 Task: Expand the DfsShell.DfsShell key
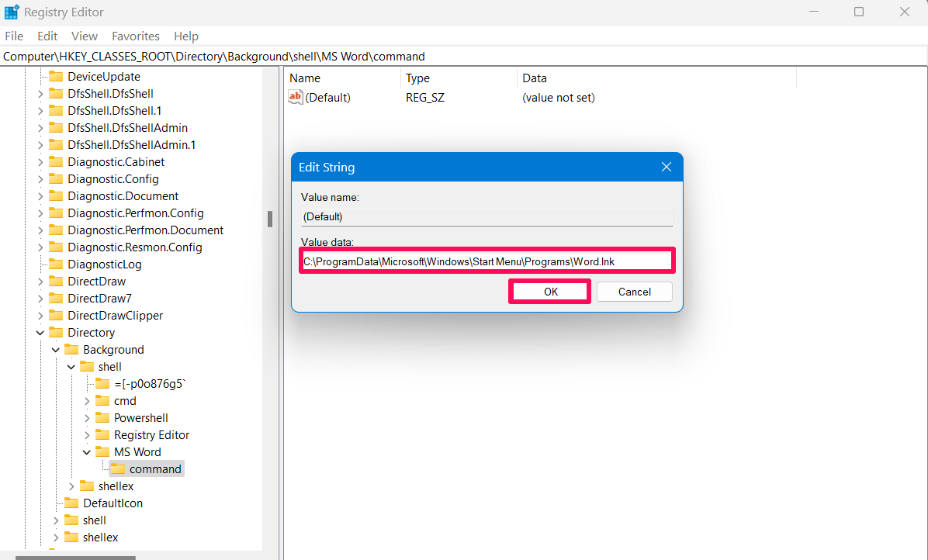(40, 93)
